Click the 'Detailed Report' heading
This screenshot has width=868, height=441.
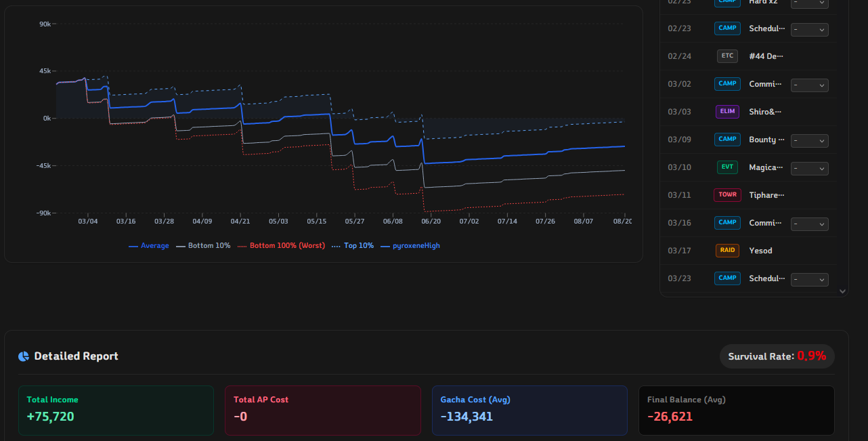coord(77,356)
